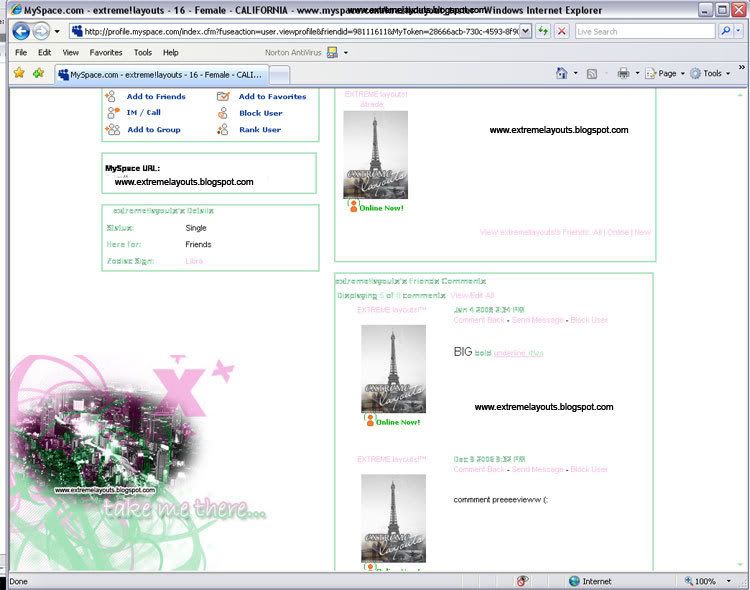Open the search provider options dropdown
This screenshot has height=590, width=750.
pyautogui.click(x=739, y=32)
